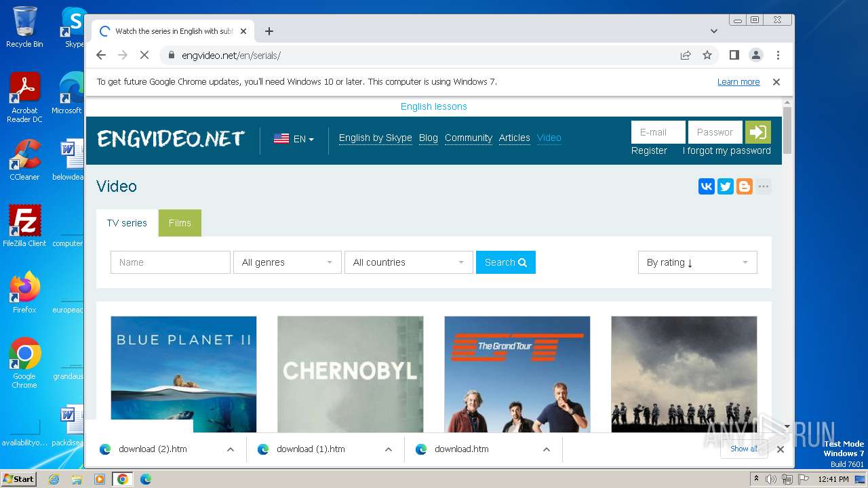This screenshot has width=868, height=488.
Task: Close the engvideo browser tab
Action: [x=243, y=31]
